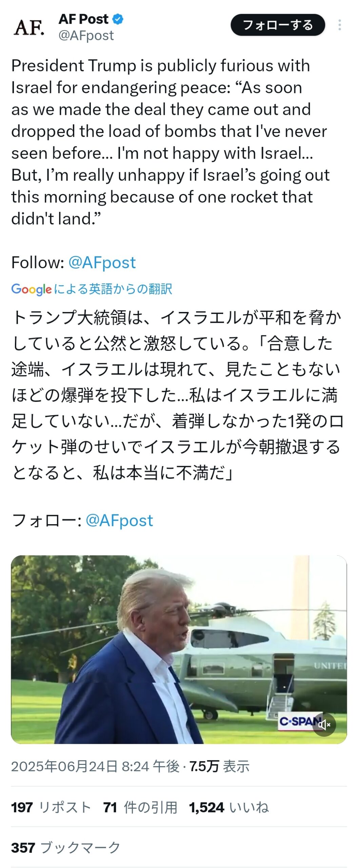This screenshot has width=358, height=868.
Task: Open the @AFpost mention after "Follow:"
Action: point(102,262)
